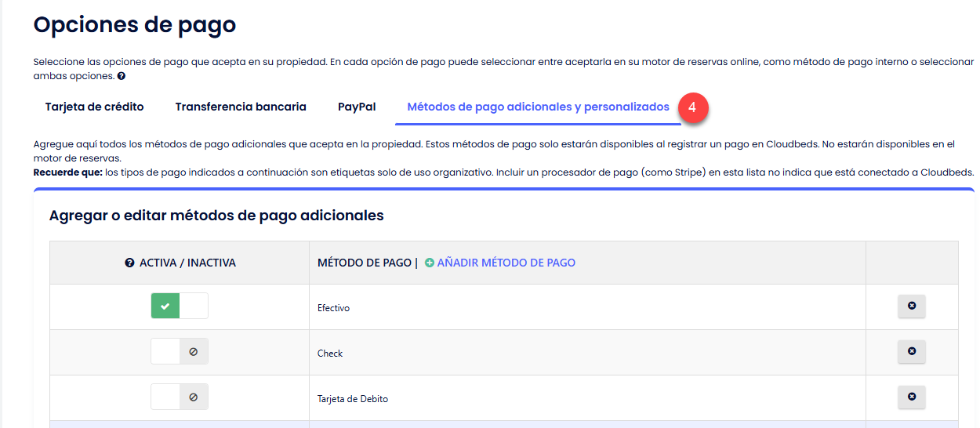This screenshot has width=980, height=428.
Task: Click the Tarjeta de Debito method name
Action: click(x=352, y=399)
